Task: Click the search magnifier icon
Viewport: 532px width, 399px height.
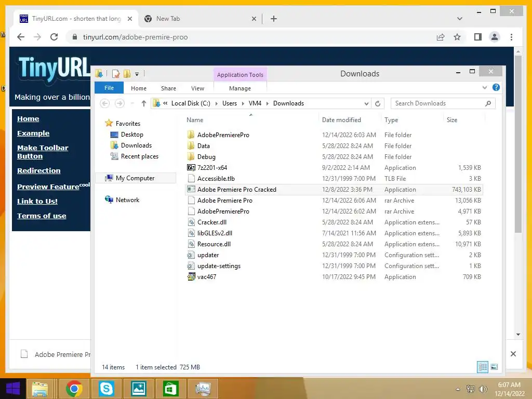Action: tap(488, 103)
